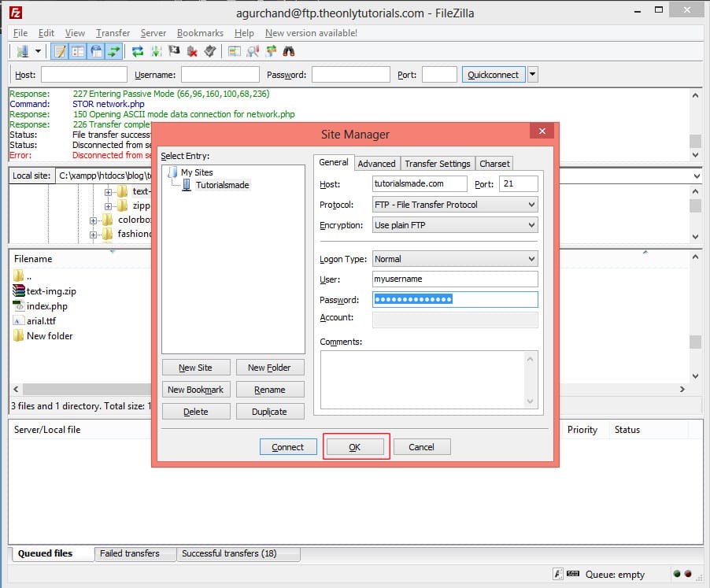Open the Encryption dropdown
The width and height of the screenshot is (710, 588).
(x=455, y=225)
